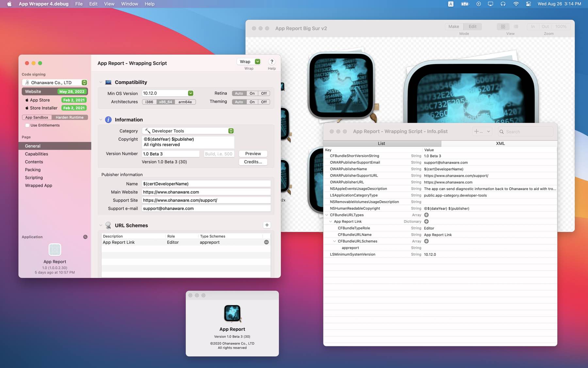
Task: Click Make mode in App Report Big Sur
Action: (x=454, y=26)
